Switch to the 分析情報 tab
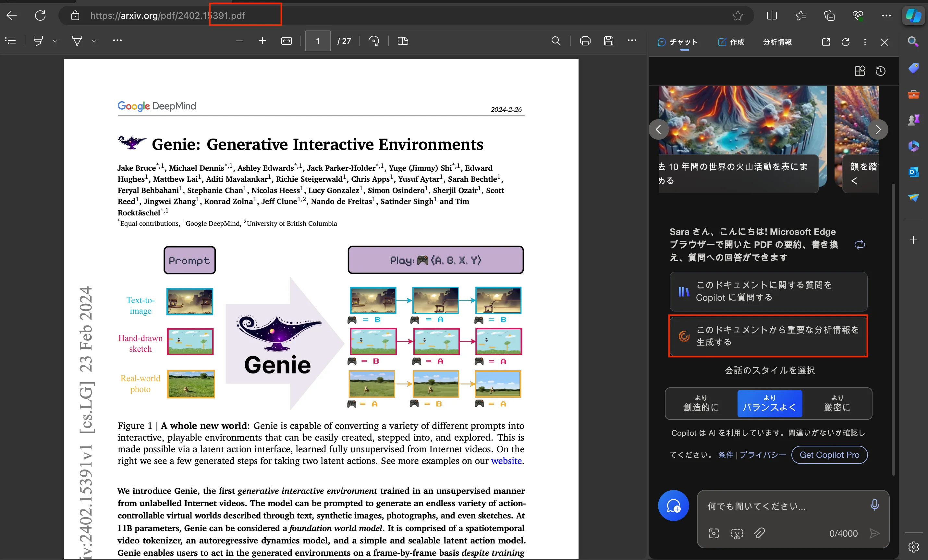Viewport: 928px width, 560px height. 777,42
